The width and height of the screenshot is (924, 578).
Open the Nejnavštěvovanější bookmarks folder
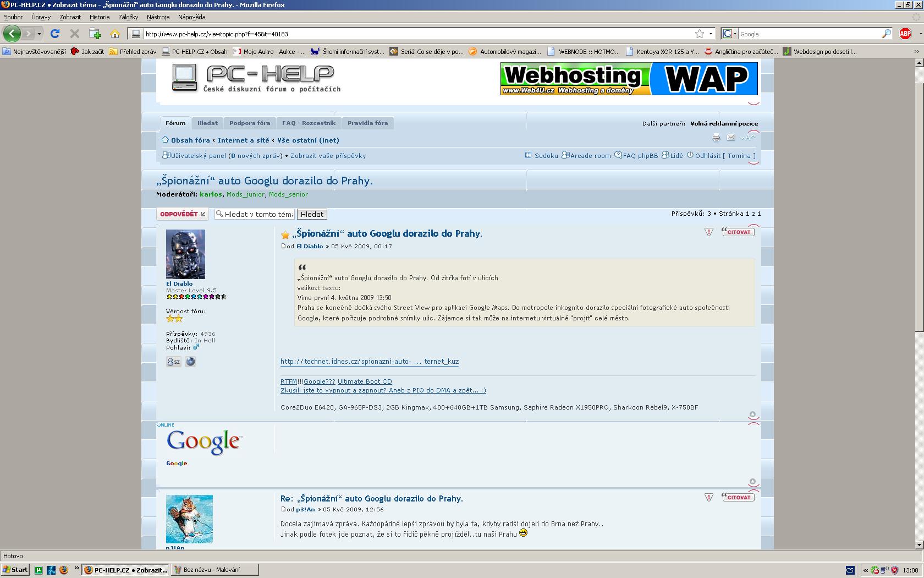pyautogui.click(x=34, y=52)
